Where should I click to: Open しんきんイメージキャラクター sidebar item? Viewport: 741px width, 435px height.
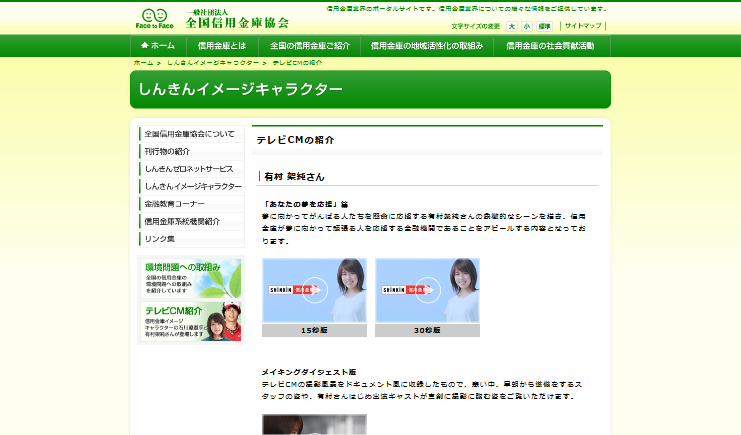point(191,186)
